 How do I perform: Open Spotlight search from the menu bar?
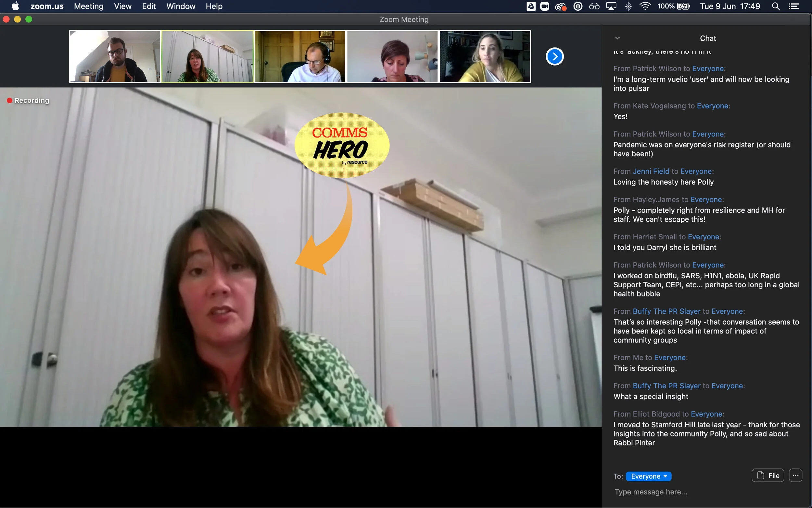776,6
